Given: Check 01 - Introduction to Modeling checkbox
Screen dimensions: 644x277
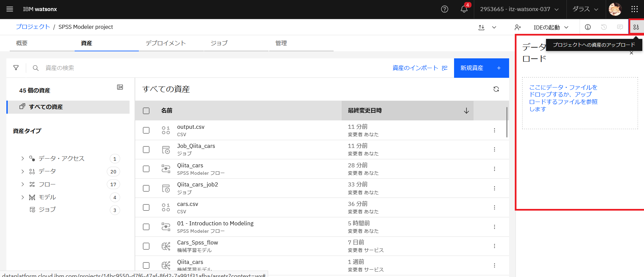Looking at the screenshot, I should point(146,227).
